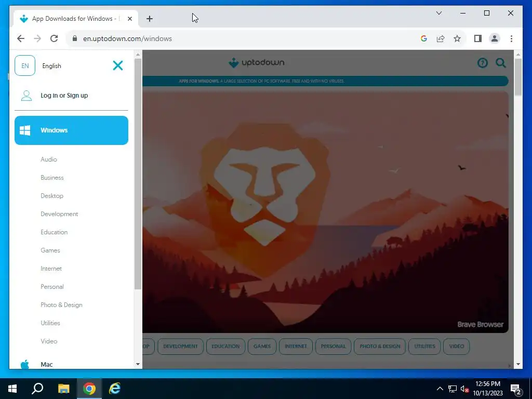This screenshot has width=532, height=399.
Task: Click the Google icon in address bar
Action: coord(424,38)
